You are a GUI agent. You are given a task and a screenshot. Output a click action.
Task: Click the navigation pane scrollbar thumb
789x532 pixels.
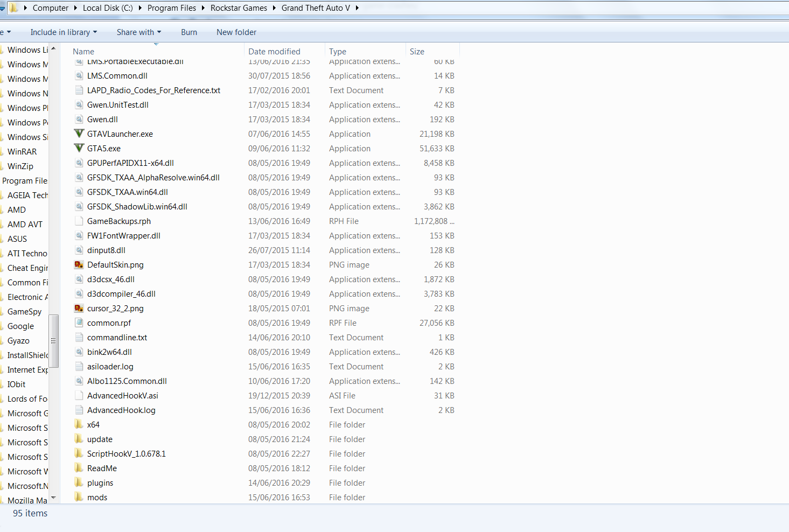53,341
